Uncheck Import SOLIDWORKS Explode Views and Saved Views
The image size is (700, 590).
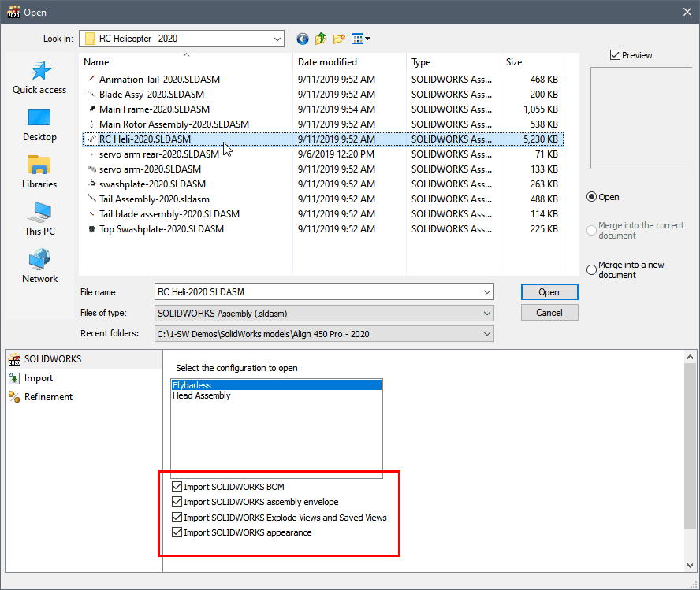(177, 518)
